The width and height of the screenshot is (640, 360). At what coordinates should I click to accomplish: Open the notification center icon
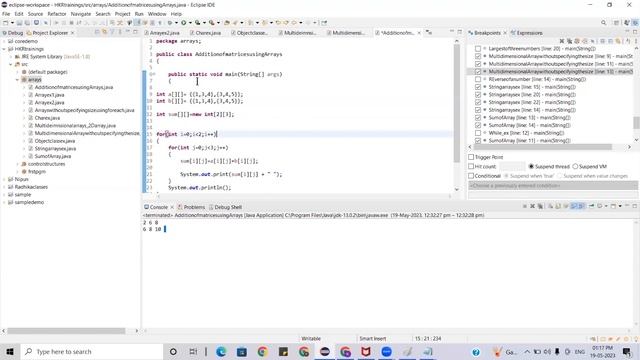pyautogui.click(x=627, y=351)
